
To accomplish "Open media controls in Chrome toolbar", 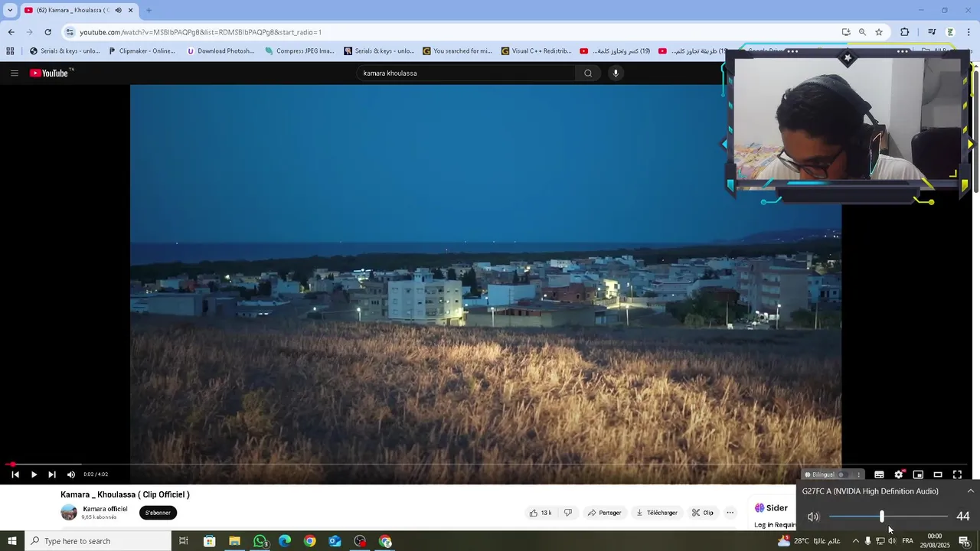I will point(932,32).
